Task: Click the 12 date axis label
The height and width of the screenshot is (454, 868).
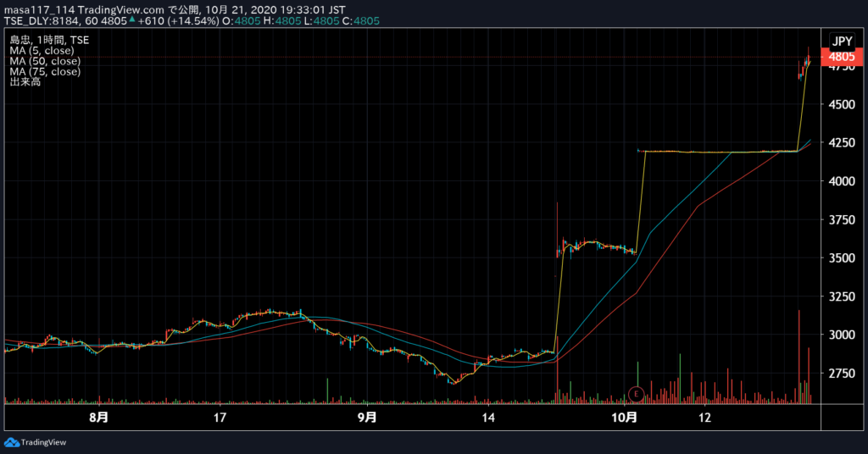Action: click(x=704, y=418)
